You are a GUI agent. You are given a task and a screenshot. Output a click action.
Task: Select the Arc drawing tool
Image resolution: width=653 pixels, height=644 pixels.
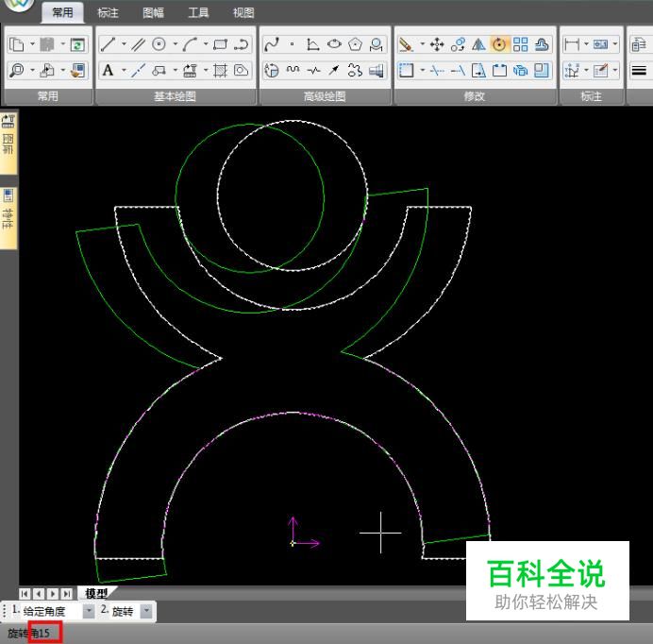click(x=190, y=44)
